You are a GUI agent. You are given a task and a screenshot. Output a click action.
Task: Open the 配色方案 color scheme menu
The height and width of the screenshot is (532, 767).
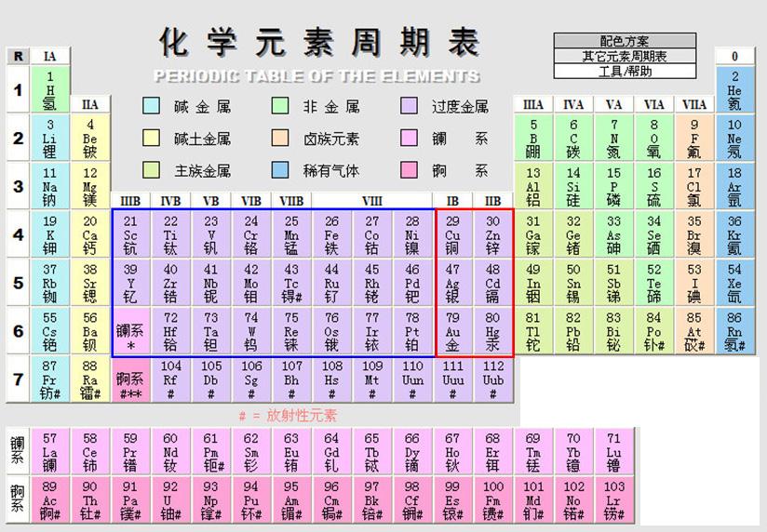click(625, 42)
